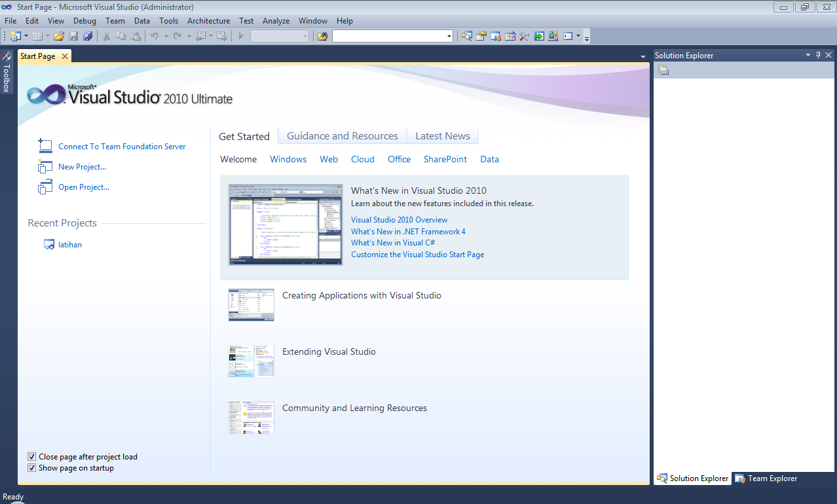Open Object Browser from toolbar icon
837x504 pixels.
[x=510, y=36]
